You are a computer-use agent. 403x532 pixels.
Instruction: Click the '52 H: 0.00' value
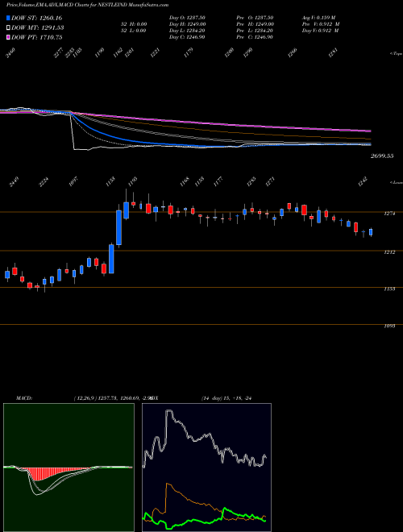[x=133, y=24]
